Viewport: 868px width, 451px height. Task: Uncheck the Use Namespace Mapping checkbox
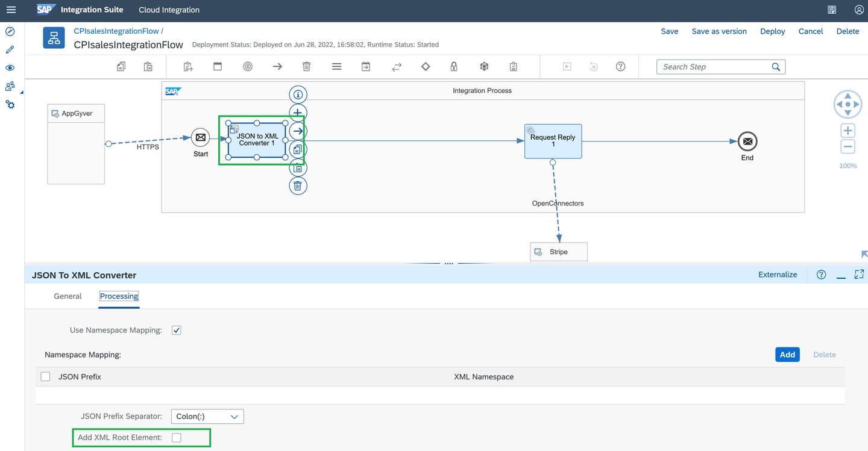176,330
